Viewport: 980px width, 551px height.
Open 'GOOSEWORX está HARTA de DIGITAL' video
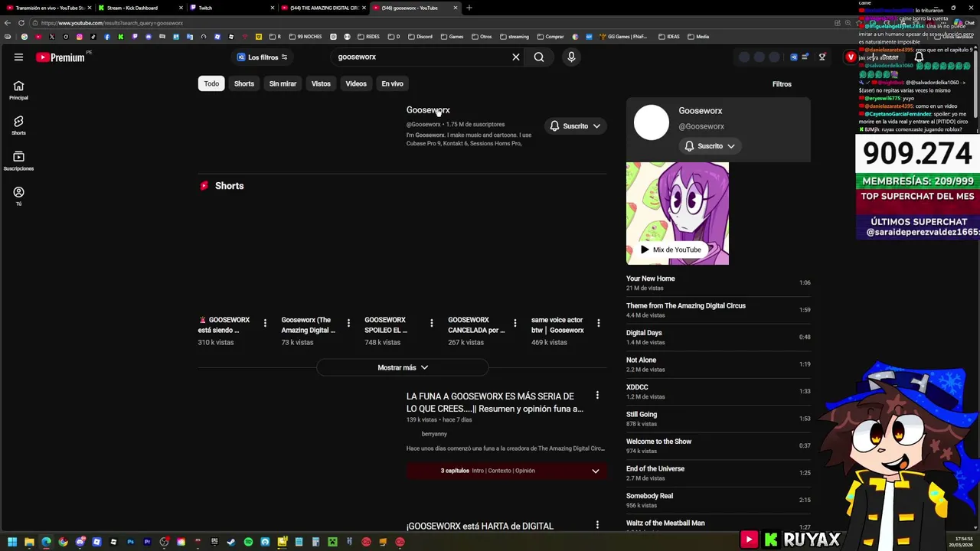[x=480, y=526]
